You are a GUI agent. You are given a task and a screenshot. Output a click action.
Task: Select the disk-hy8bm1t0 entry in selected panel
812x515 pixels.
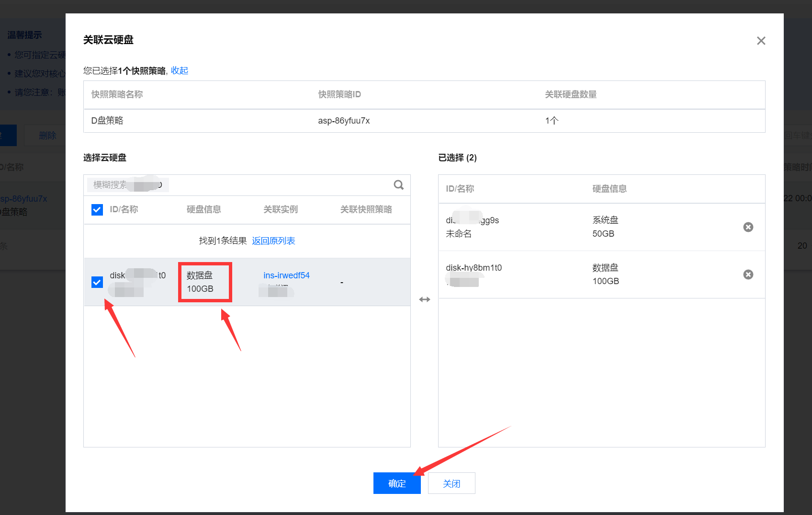[x=474, y=268]
